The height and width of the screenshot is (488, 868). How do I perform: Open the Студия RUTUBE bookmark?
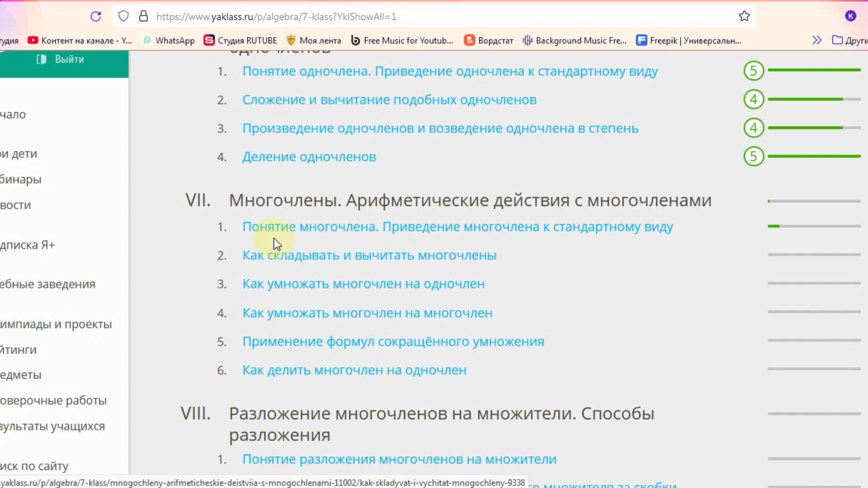pyautogui.click(x=241, y=41)
